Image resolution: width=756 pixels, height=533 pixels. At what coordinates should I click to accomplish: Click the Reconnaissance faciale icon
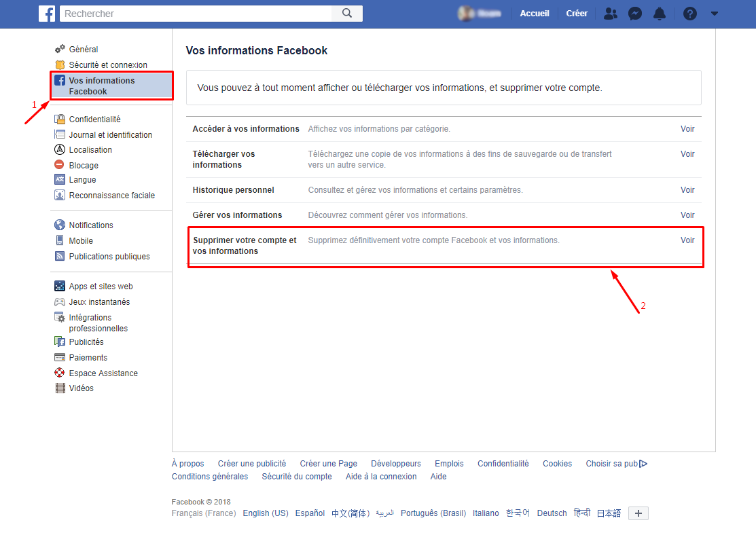[x=60, y=195]
